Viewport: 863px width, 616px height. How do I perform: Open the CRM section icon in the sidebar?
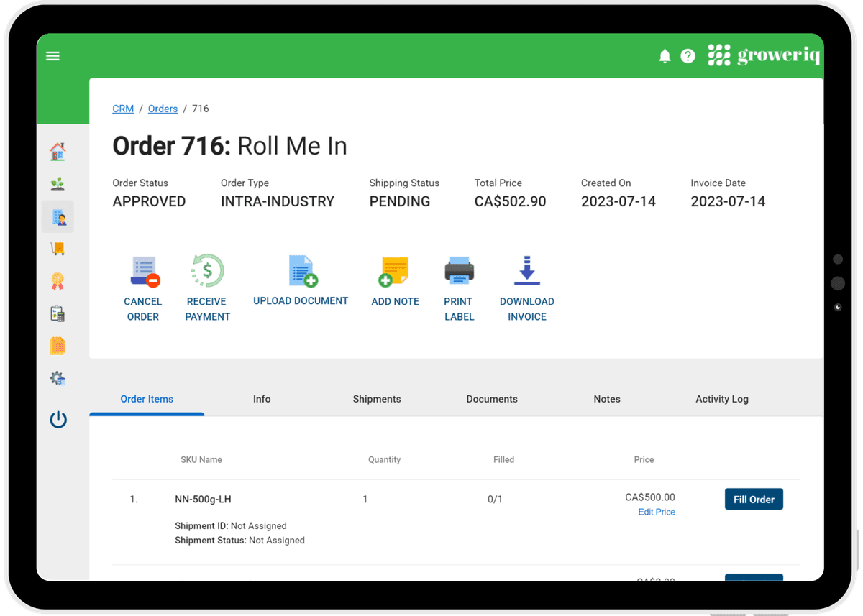click(58, 216)
